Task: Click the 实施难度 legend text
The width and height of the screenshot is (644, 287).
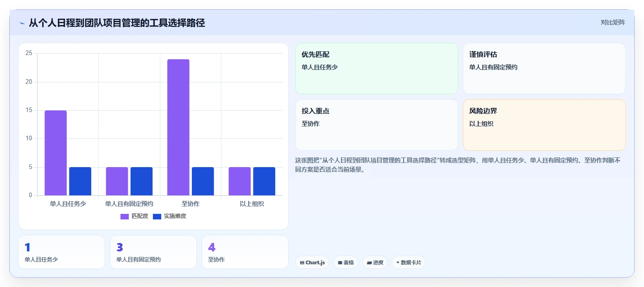Action: tap(175, 216)
